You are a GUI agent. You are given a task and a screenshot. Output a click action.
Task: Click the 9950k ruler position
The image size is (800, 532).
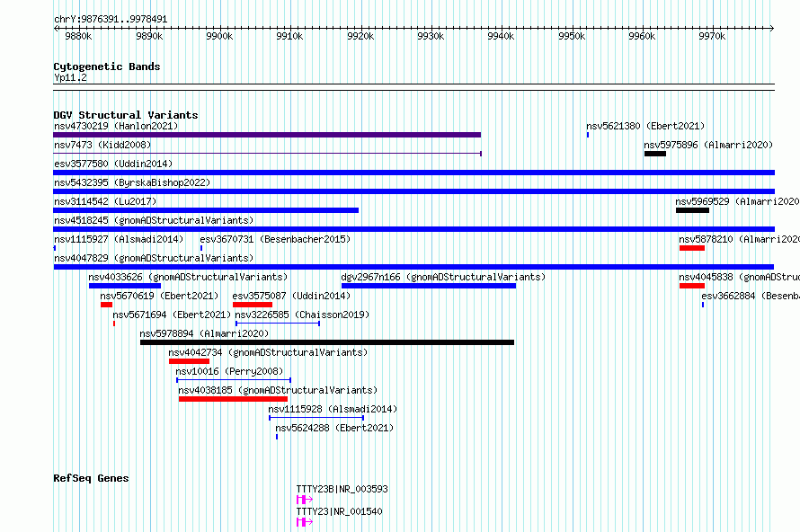572,36
